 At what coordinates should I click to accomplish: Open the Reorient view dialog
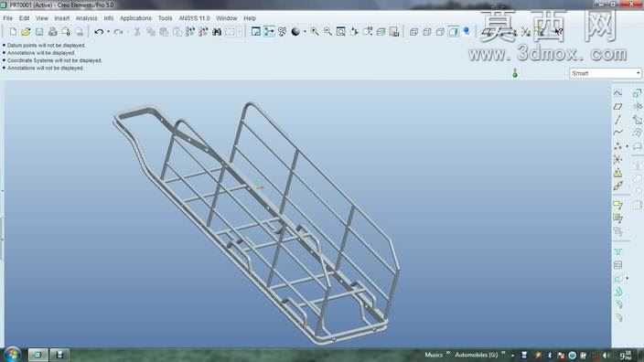(x=354, y=32)
